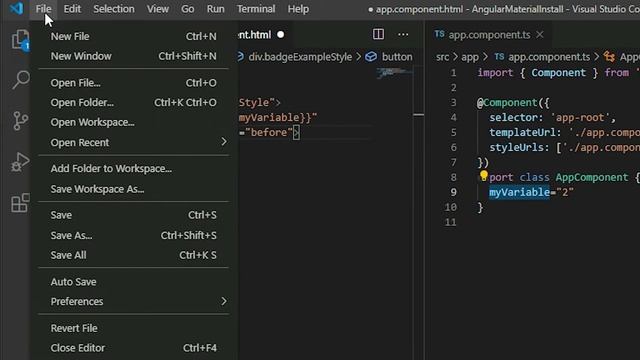Viewport: 640px width, 360px height.
Task: Choose Save As... from the File menu
Action: click(133, 236)
